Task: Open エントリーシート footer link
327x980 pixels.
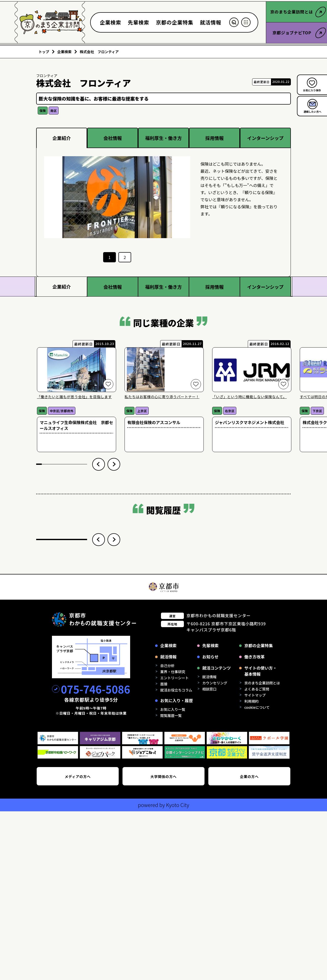Action: (174, 678)
